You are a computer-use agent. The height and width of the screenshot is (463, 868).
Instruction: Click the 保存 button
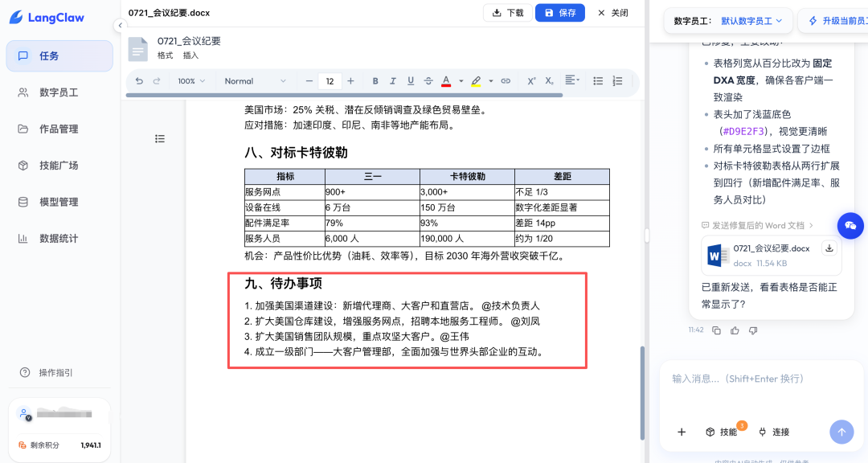pos(559,13)
